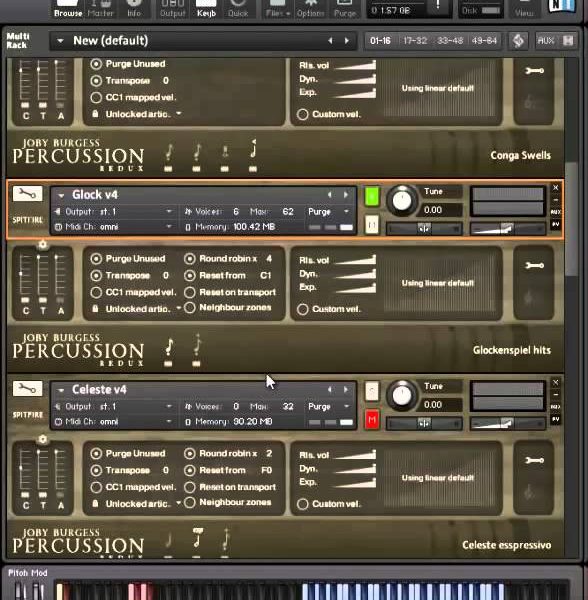The width and height of the screenshot is (588, 600).
Task: Click the AUX button in rack header
Action: pos(546,41)
